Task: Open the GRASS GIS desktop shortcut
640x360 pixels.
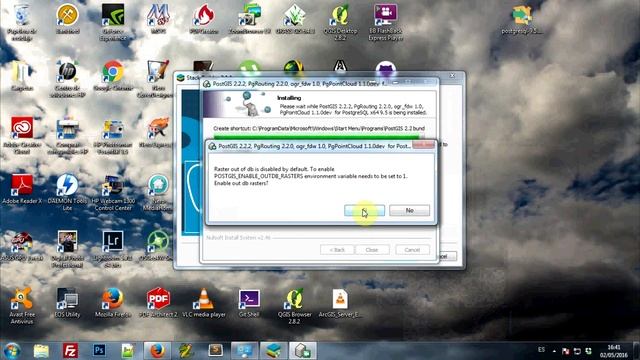Action: pyautogui.click(x=295, y=19)
